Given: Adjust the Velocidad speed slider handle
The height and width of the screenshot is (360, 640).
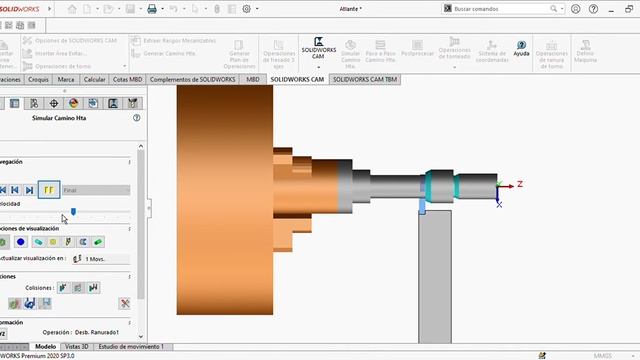Looking at the screenshot, I should coord(73,211).
